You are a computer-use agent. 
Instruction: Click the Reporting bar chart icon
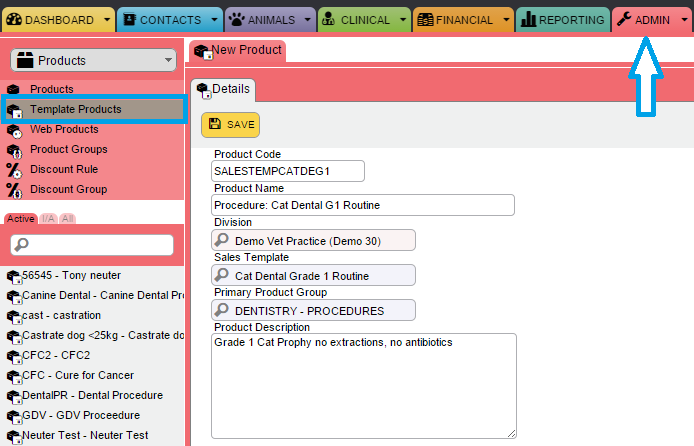pos(528,19)
